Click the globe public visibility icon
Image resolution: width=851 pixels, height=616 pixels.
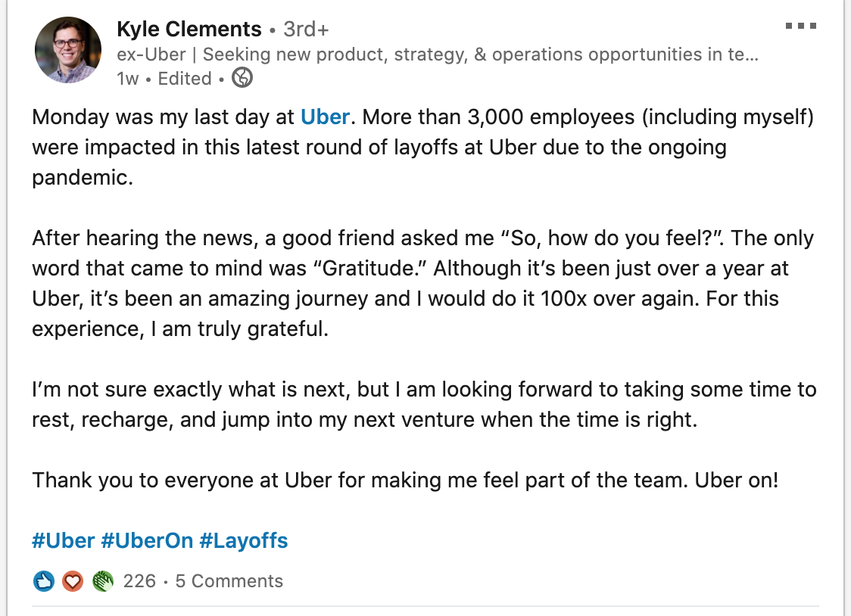pyautogui.click(x=242, y=78)
